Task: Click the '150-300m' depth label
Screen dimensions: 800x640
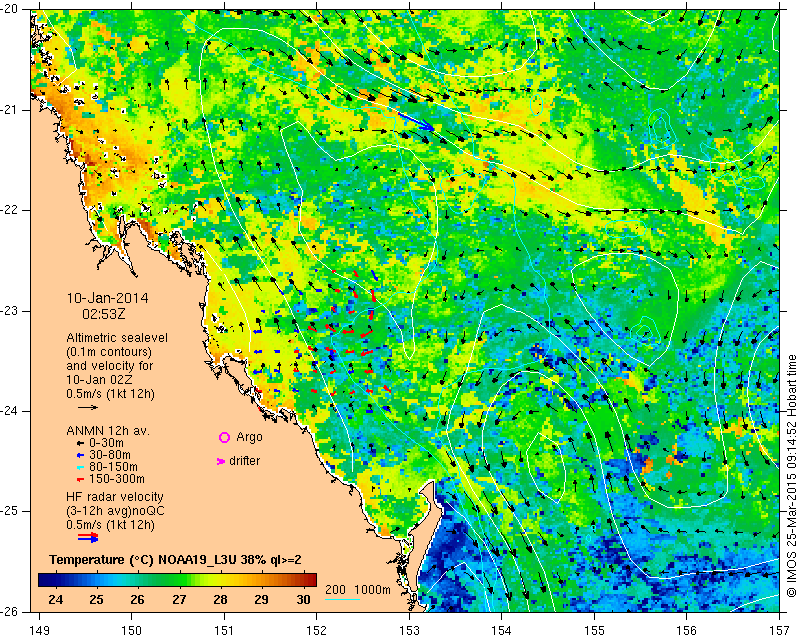Action: click(x=117, y=479)
